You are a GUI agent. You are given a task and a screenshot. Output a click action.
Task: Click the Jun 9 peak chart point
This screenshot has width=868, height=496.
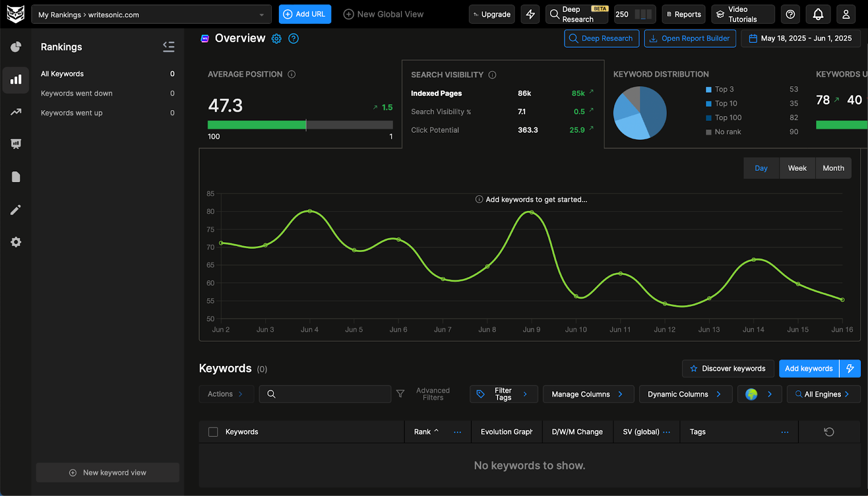531,212
